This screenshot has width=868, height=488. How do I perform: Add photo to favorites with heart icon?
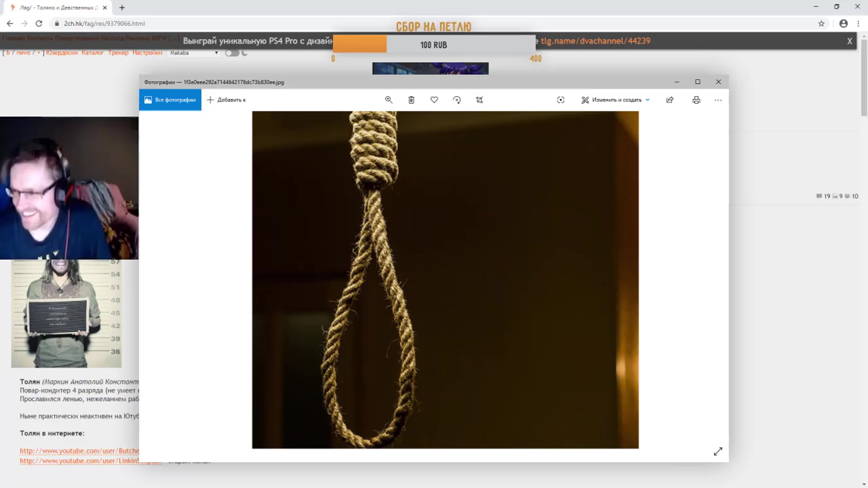point(434,100)
